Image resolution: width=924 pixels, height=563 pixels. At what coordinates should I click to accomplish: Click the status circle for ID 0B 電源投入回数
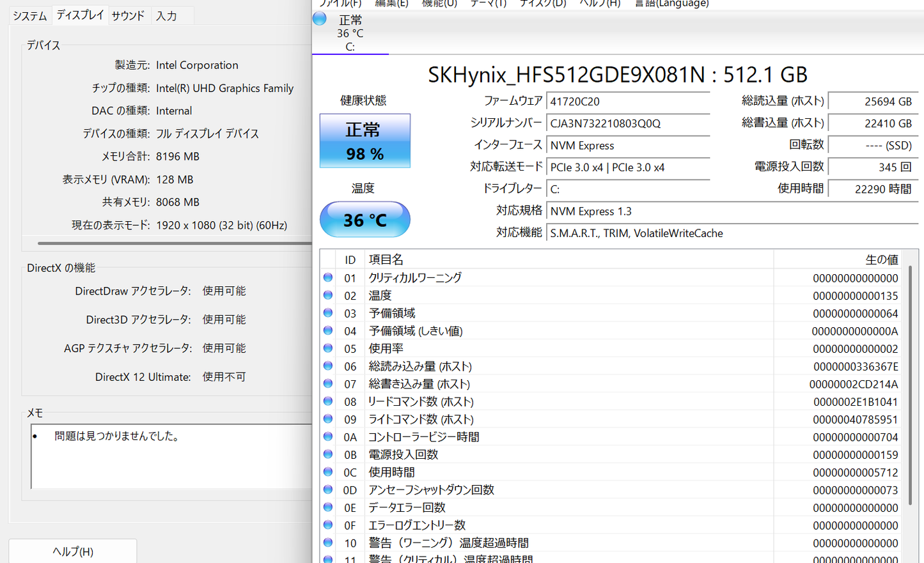328,454
